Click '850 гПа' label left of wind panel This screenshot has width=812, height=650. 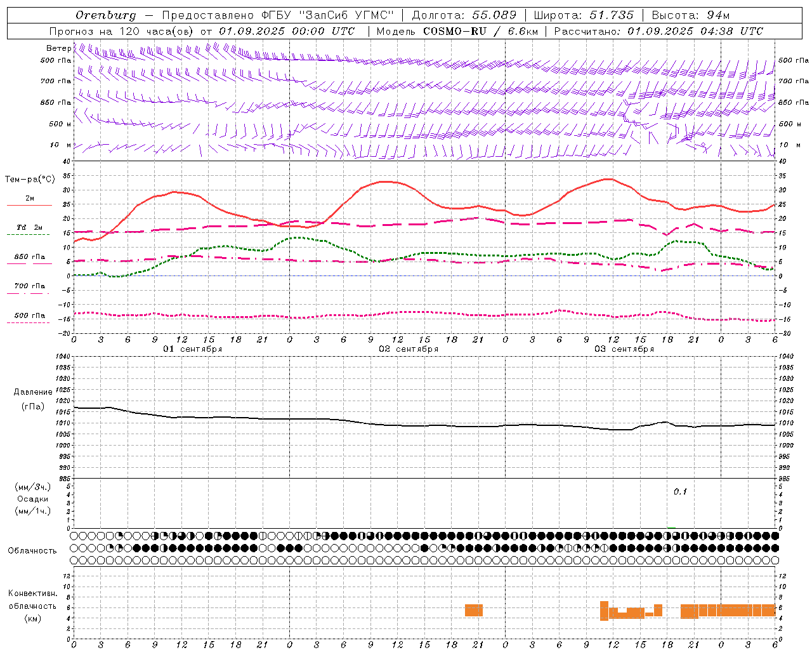(56, 102)
